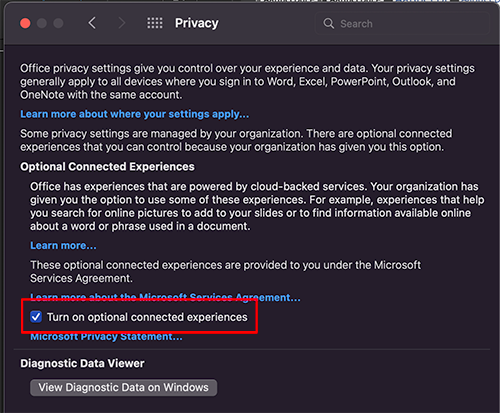Click View Diagnostic Data on Windows
500x413 pixels.
(123, 387)
